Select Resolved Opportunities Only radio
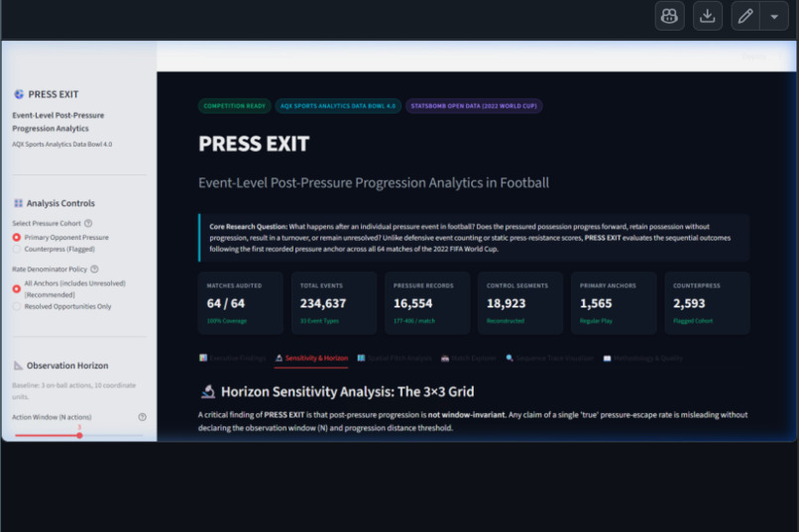Screen dimensions: 799x532 [x=16, y=306]
